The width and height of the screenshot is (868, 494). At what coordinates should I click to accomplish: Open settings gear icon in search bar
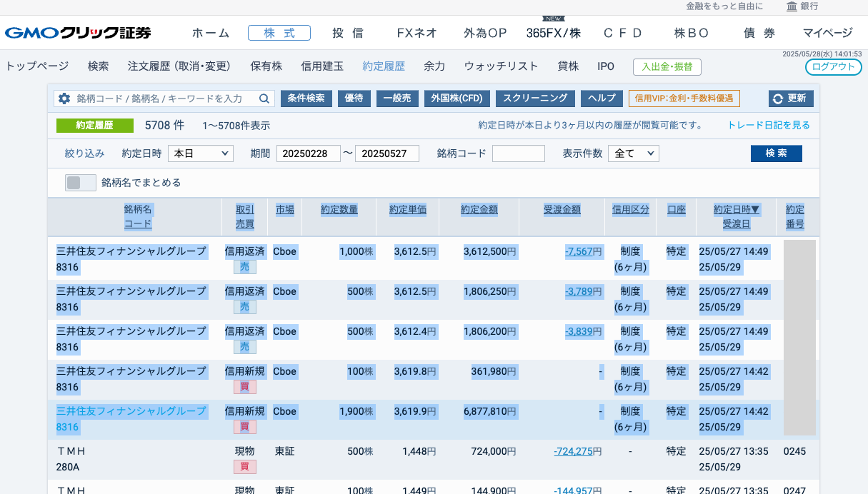[64, 99]
